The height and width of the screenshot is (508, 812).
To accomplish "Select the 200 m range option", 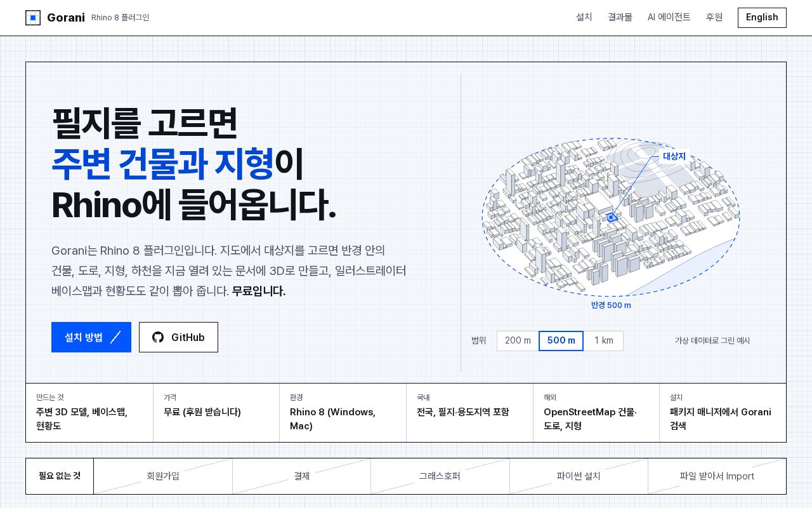I will (x=518, y=341).
